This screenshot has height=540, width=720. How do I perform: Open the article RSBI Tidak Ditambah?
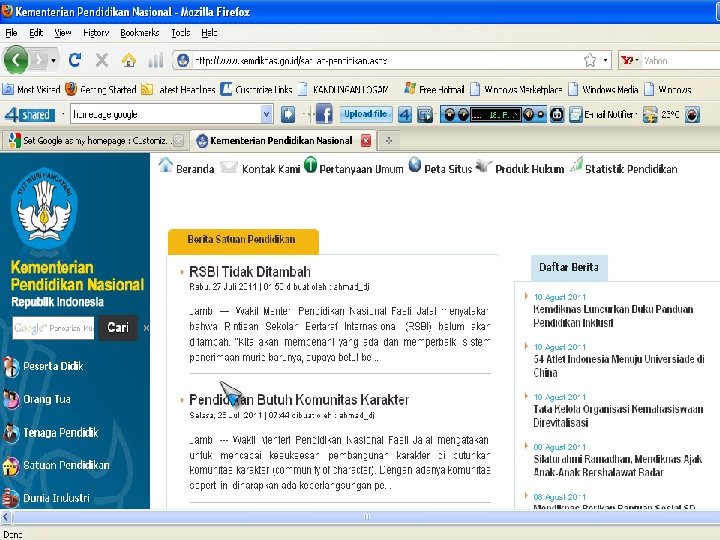coord(250,272)
